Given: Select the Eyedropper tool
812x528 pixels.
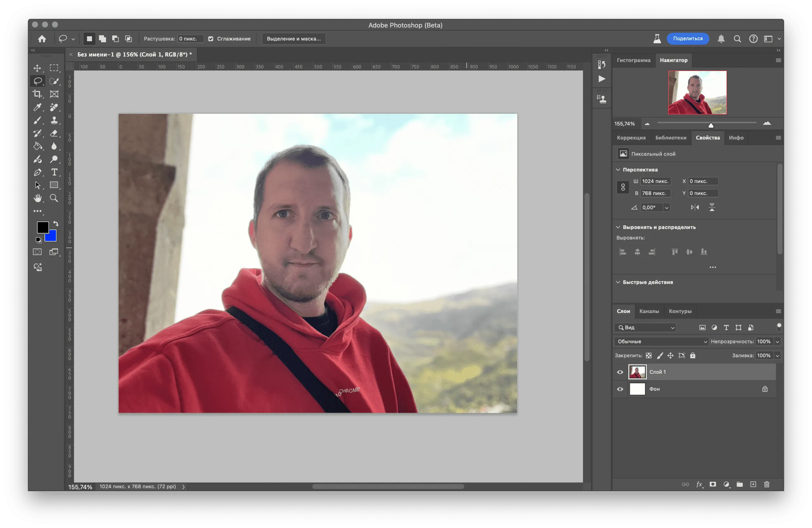Looking at the screenshot, I should (x=37, y=107).
